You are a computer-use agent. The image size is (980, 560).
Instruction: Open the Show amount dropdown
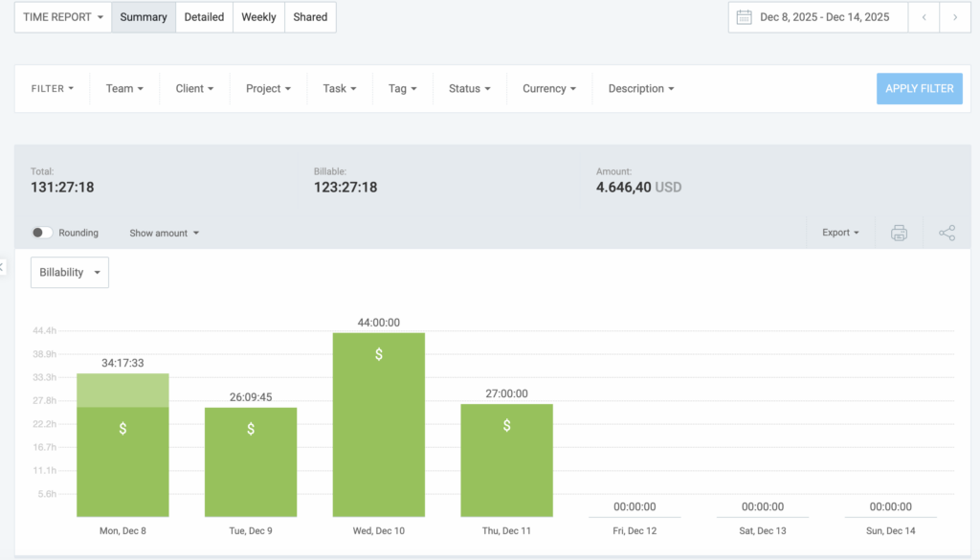(x=164, y=233)
